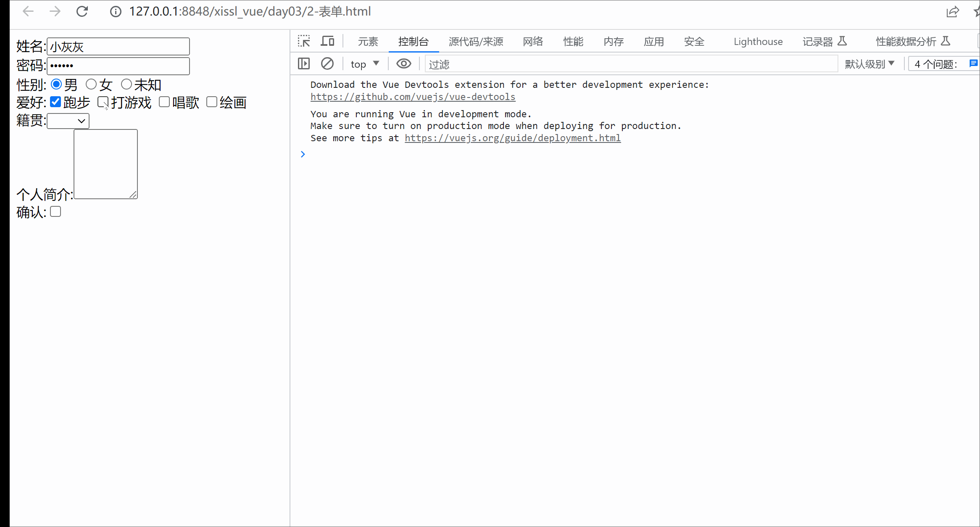Click the 个人简介 textarea field
Image resolution: width=980 pixels, height=527 pixels.
(x=105, y=163)
